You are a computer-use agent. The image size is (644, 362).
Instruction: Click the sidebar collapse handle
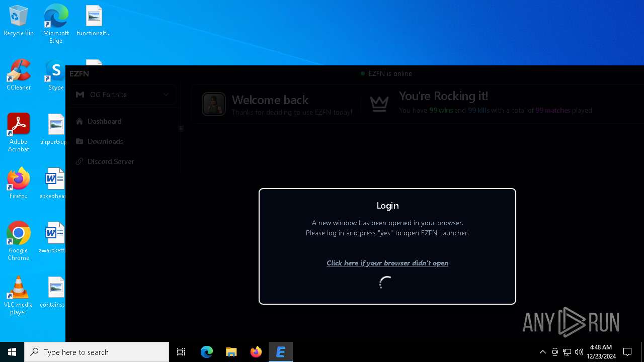[181, 128]
